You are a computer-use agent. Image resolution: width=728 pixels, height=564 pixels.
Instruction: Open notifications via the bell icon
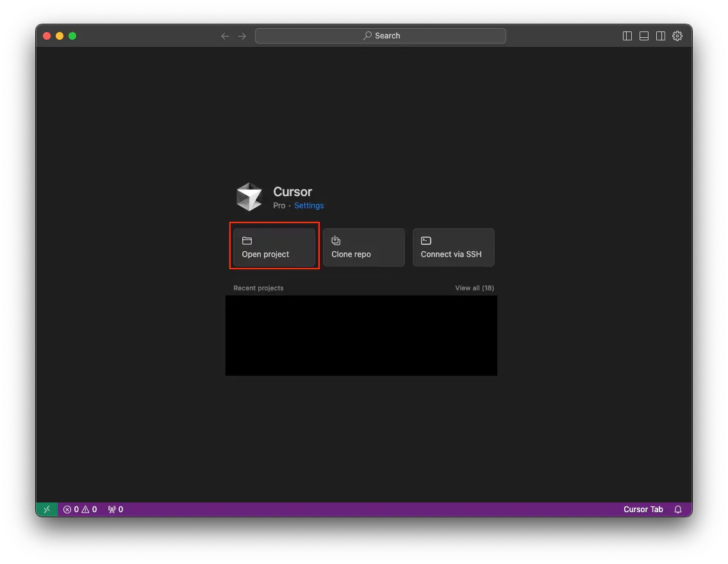678,510
